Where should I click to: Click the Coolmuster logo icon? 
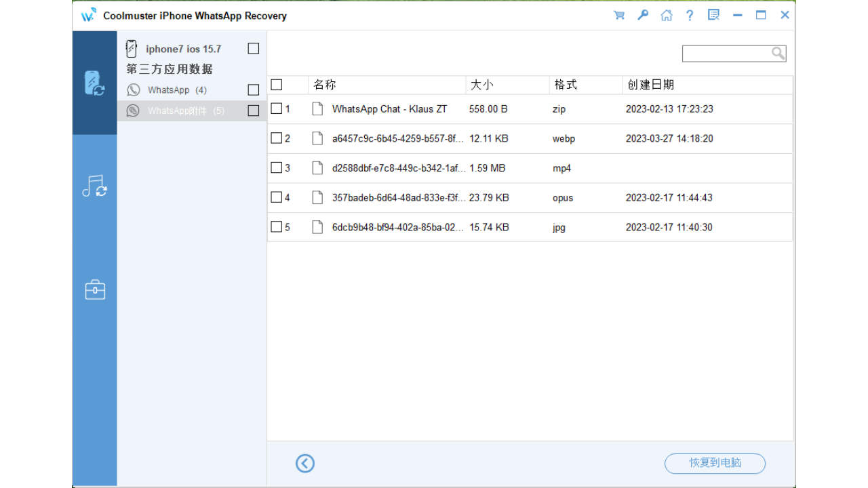pos(87,14)
